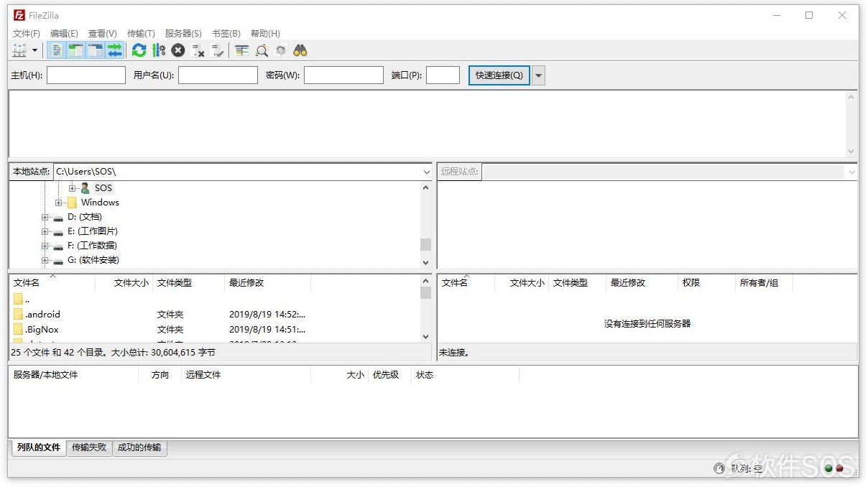Select the .BigNox folder row
This screenshot has height=487, width=868.
pyautogui.click(x=214, y=329)
